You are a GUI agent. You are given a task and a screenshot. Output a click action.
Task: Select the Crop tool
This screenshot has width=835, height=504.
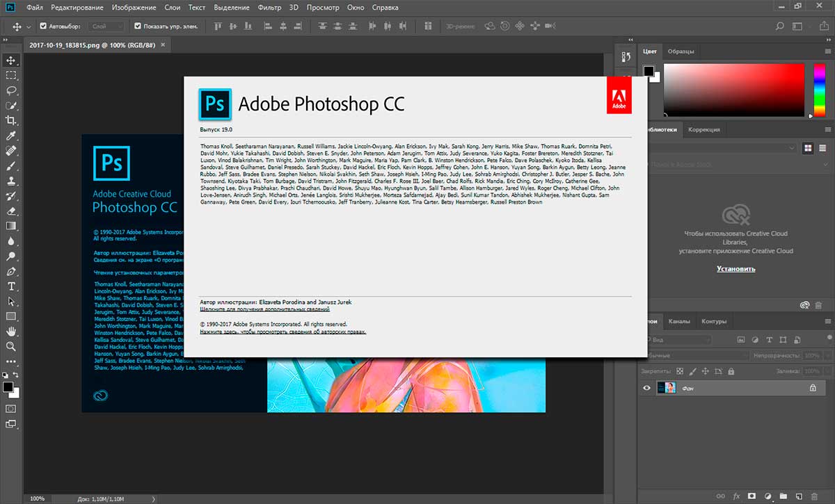(x=11, y=120)
